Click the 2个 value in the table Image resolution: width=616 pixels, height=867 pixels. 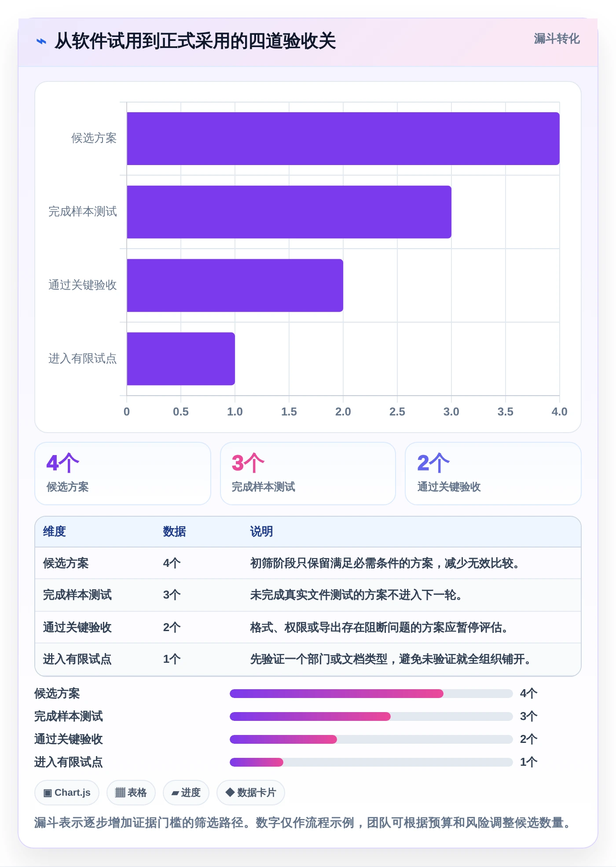(172, 628)
